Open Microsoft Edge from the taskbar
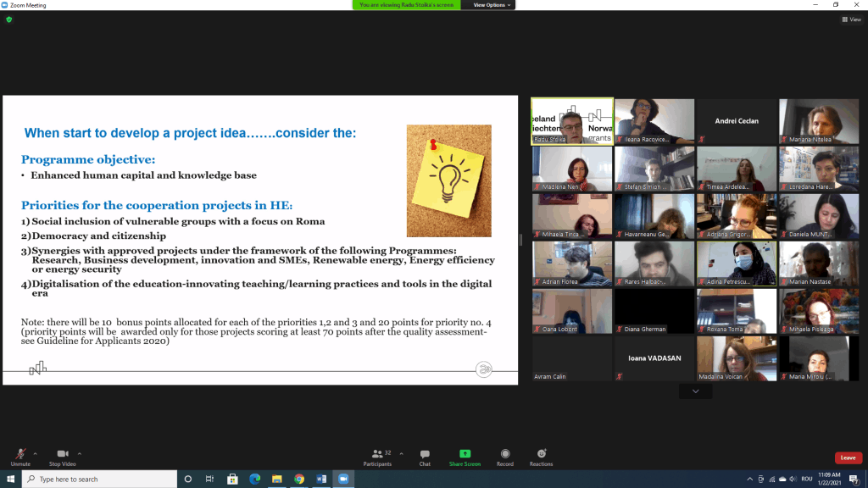 coord(254,479)
